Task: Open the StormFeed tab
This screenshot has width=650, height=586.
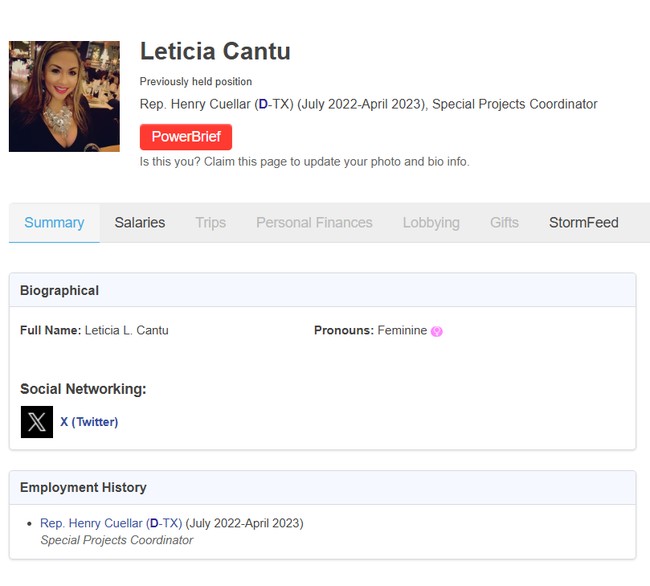Action: (583, 223)
